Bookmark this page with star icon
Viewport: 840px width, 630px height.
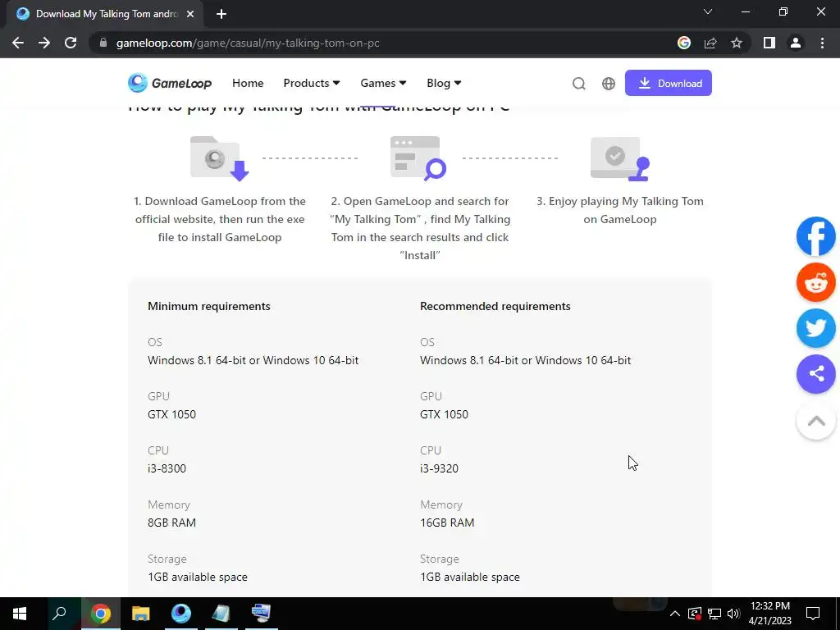click(x=737, y=43)
